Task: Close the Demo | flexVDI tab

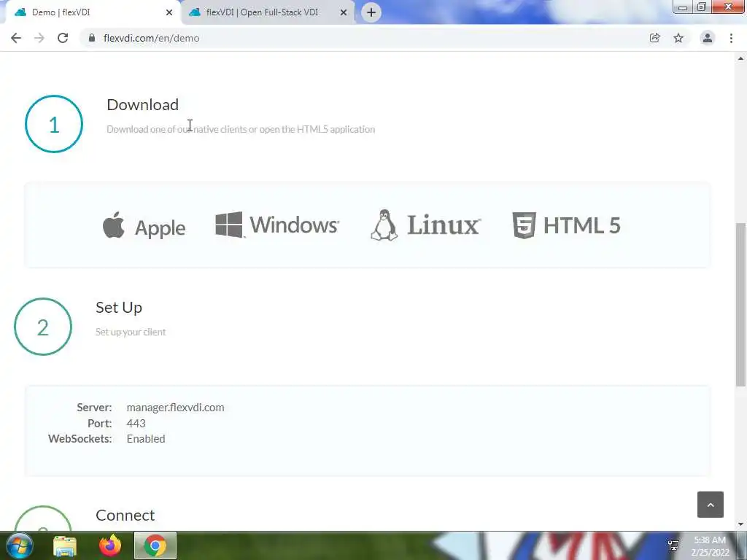Action: (169, 12)
